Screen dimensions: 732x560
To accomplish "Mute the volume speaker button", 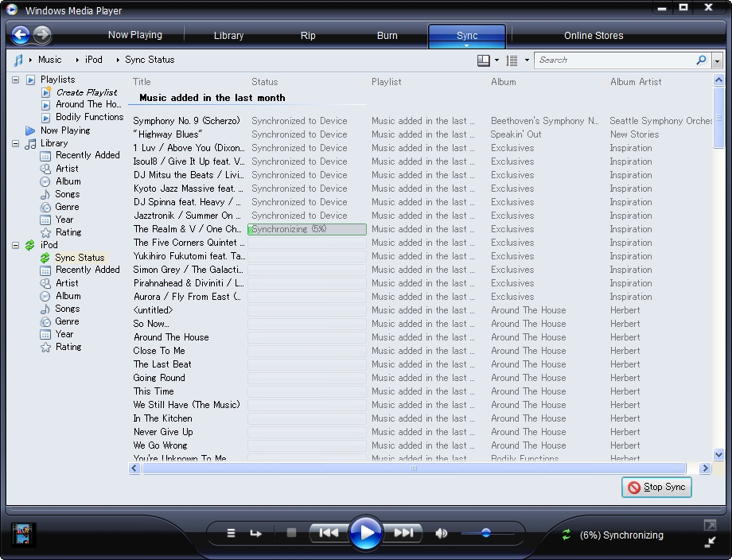I will [x=441, y=533].
